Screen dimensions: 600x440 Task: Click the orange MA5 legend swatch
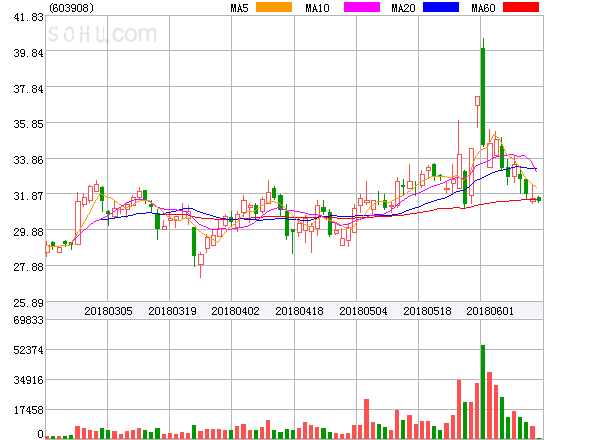[274, 7]
